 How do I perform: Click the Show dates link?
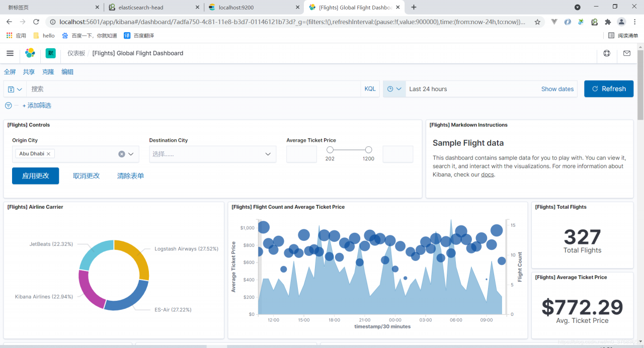tap(557, 89)
